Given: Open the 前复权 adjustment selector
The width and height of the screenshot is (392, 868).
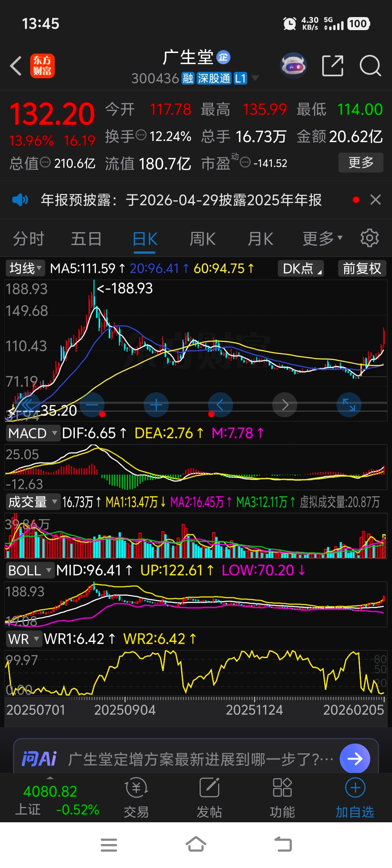Looking at the screenshot, I should coord(362,269).
